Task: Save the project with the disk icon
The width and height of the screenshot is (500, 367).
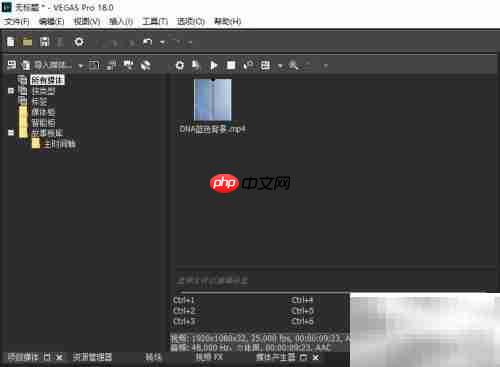Action: [x=44, y=42]
